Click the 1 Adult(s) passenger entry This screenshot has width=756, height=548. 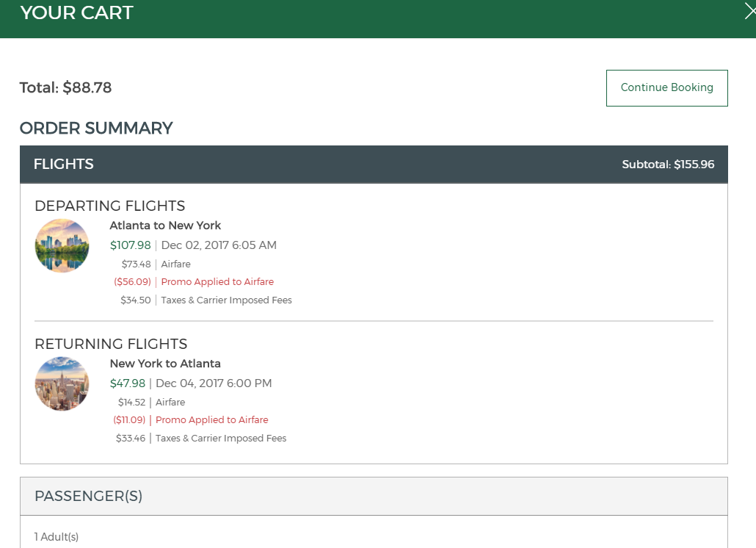tap(57, 537)
